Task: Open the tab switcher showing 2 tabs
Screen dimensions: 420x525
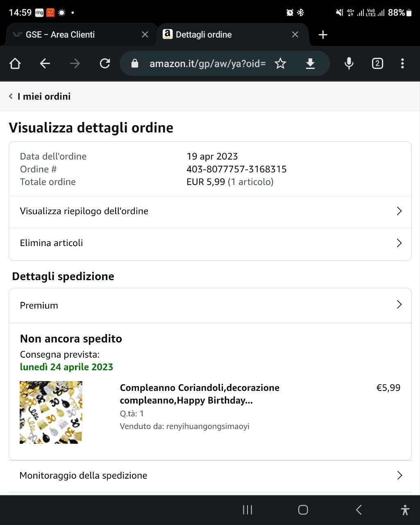Action: point(377,63)
